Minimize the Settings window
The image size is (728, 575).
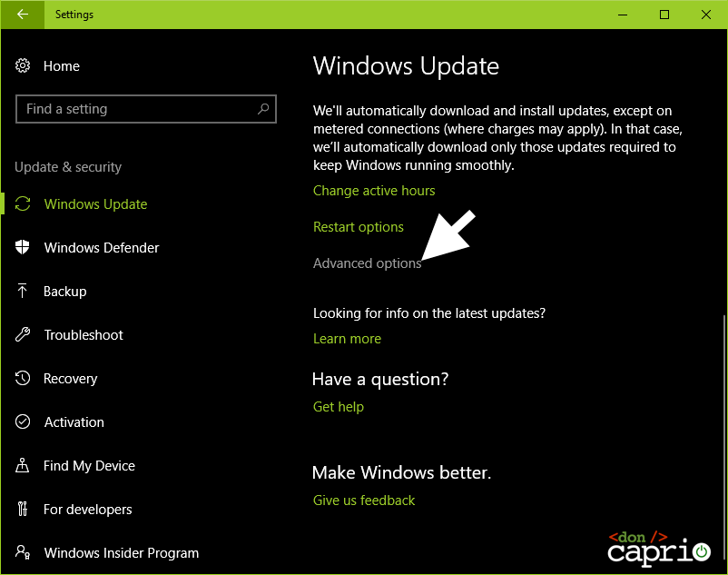(623, 15)
